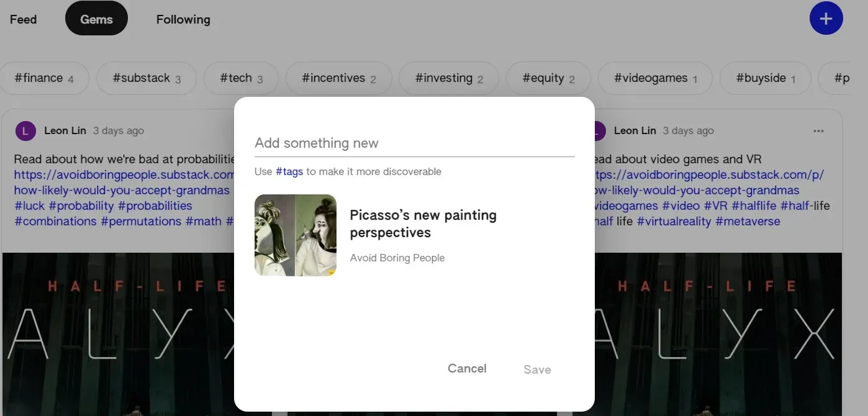Open the Picasso's new painting perspectives title
Image resolution: width=868 pixels, height=416 pixels.
pos(423,224)
